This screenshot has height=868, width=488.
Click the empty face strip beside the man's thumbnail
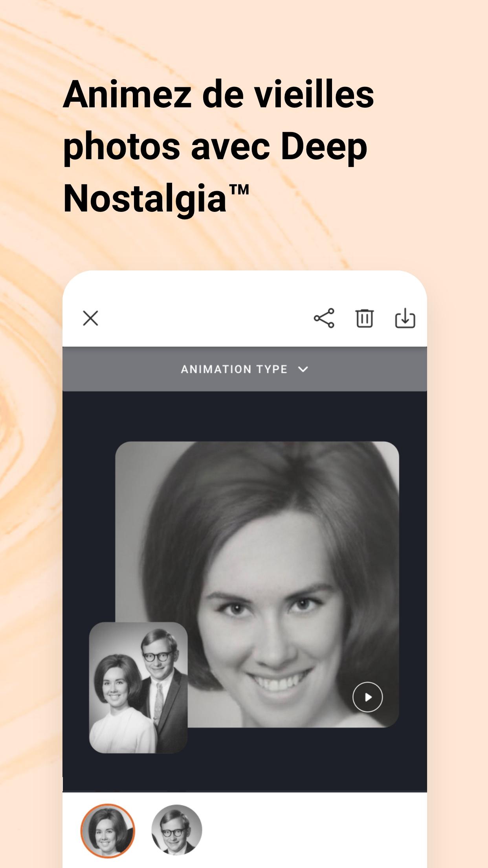point(314,830)
